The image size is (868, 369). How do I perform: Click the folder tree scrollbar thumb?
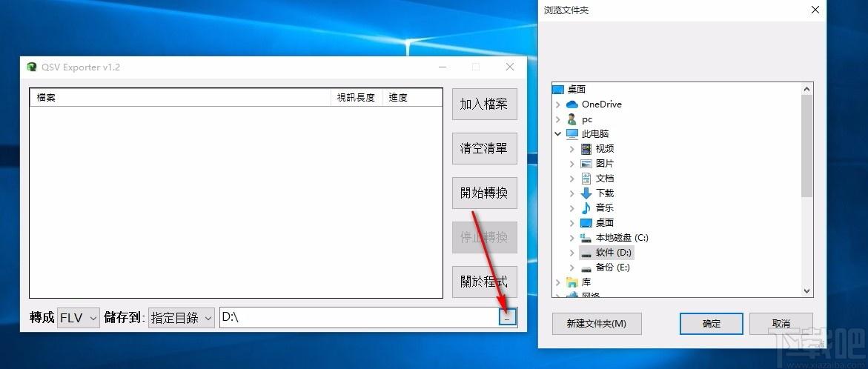pyautogui.click(x=806, y=145)
